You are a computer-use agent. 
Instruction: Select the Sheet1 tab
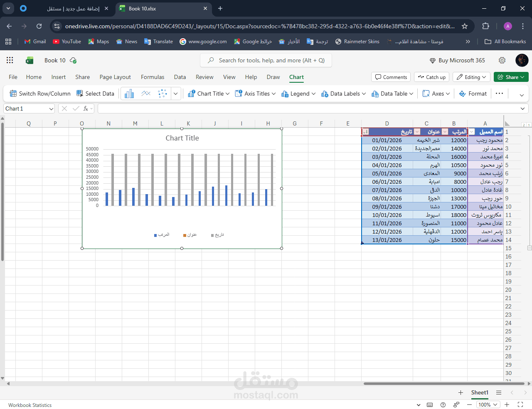click(x=480, y=392)
